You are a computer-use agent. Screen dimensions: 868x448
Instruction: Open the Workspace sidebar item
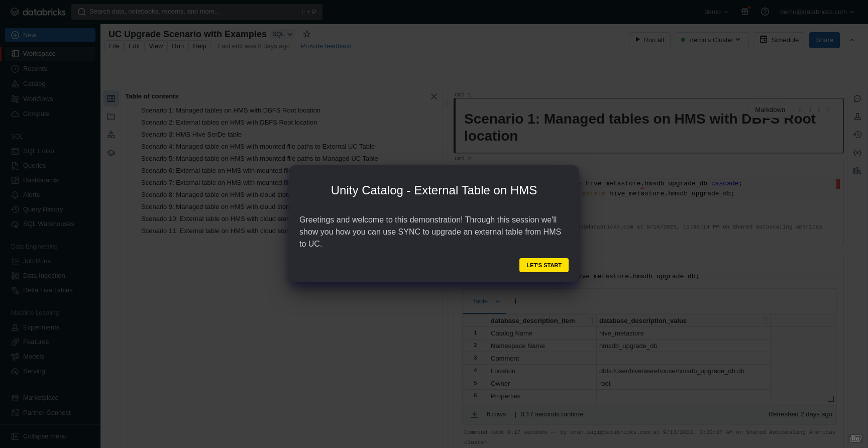[50, 54]
